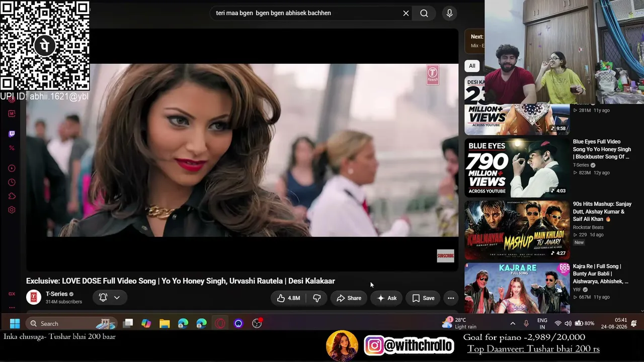
Task: Open the 90s Hits Mashup thumbnail
Action: coord(517,230)
